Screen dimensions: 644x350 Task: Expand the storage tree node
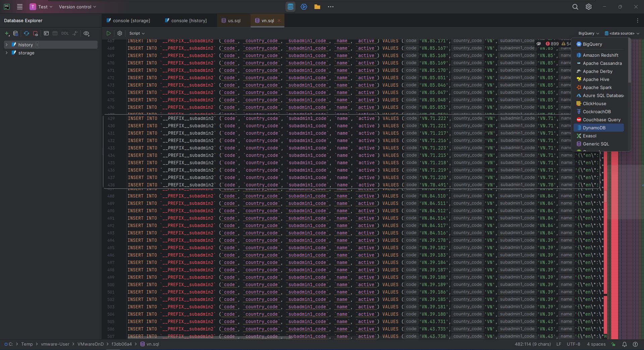click(6, 53)
